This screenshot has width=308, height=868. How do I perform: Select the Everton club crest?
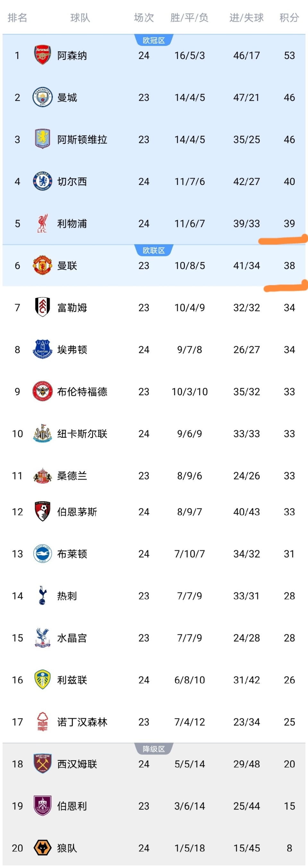pyautogui.click(x=42, y=349)
